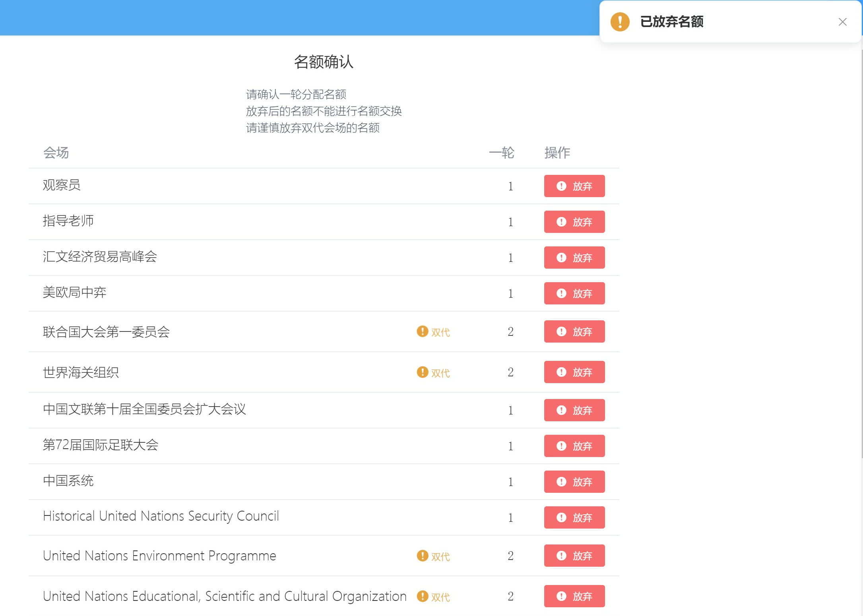Click the 请确认一轮分配名额 instruction line
Screen dimensions: 863x616
(x=296, y=94)
